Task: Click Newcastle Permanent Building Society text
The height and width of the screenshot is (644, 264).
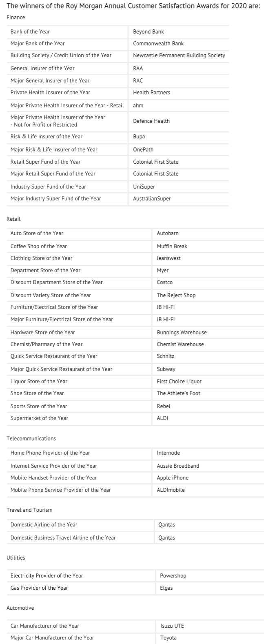Action: tap(179, 55)
